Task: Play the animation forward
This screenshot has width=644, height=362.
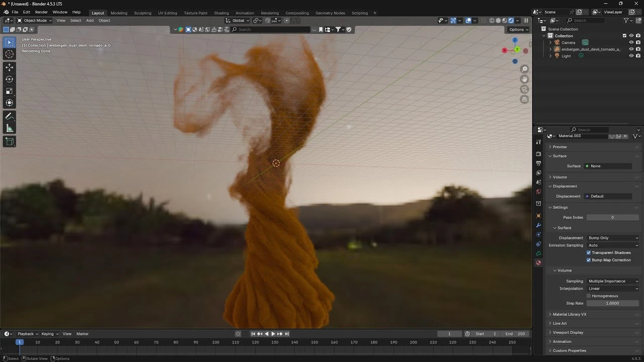Action: pos(273,334)
